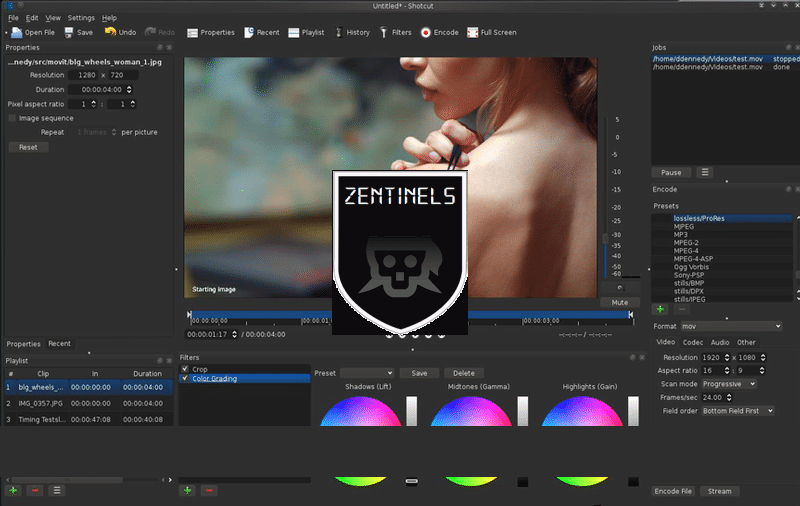Open the Format dropdown showing mov
The image size is (800, 506).
731,326
